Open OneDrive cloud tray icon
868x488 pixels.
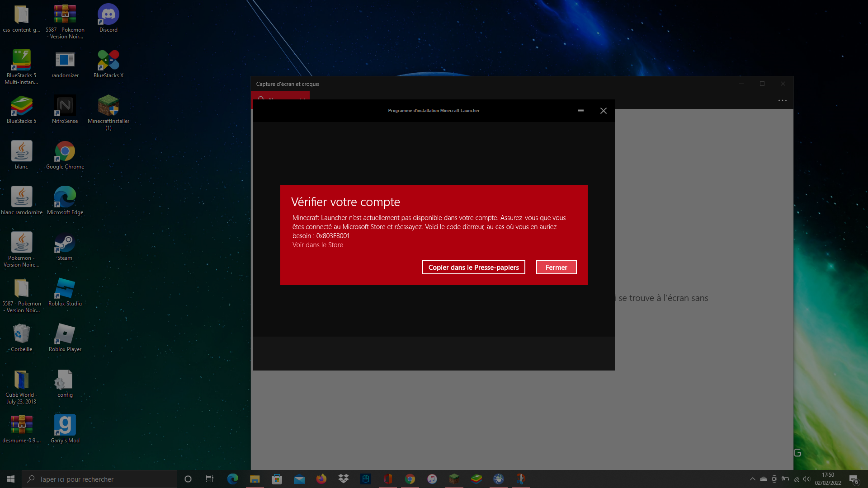pos(764,479)
